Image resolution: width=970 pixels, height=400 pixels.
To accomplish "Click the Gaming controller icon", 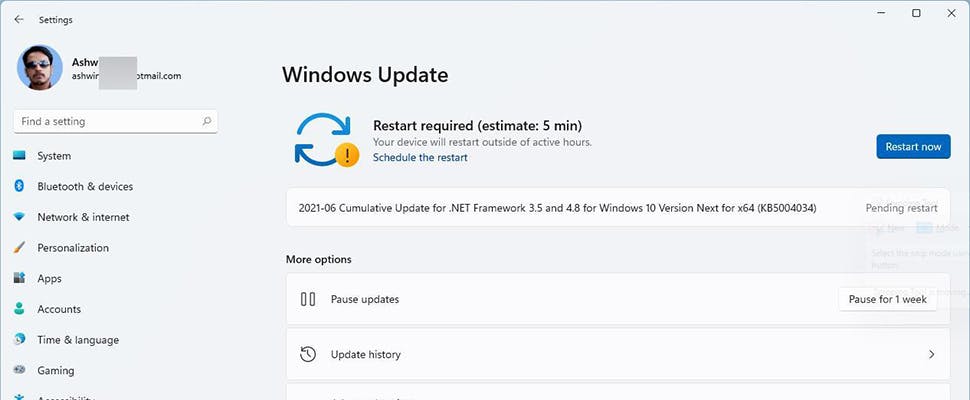I will [19, 371].
